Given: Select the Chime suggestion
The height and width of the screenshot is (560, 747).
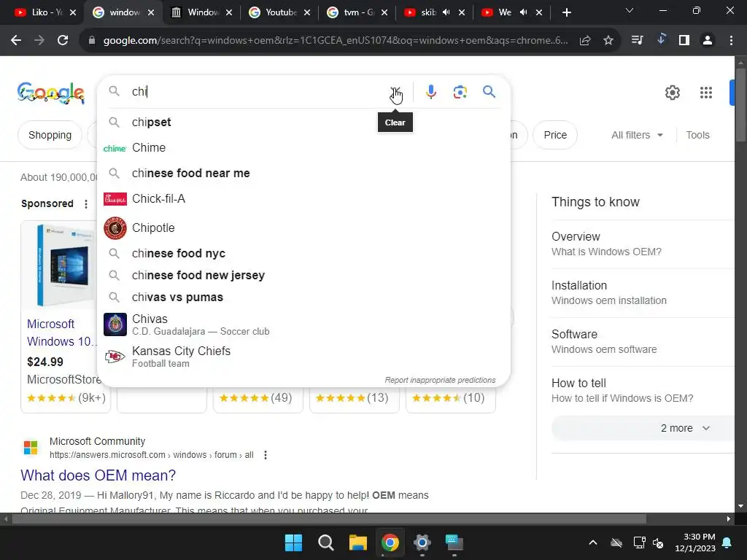Looking at the screenshot, I should point(303,147).
